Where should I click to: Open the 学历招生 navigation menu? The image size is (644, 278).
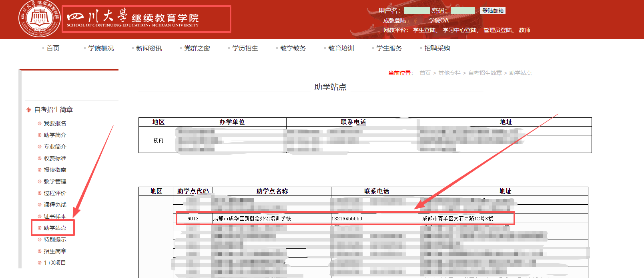(245, 48)
